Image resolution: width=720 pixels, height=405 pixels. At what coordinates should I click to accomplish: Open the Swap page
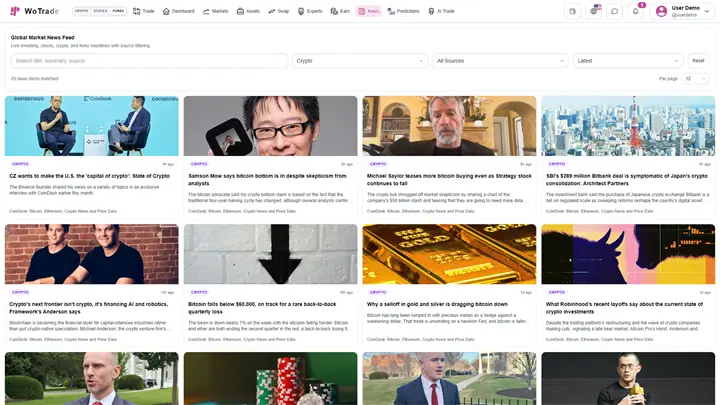click(279, 11)
